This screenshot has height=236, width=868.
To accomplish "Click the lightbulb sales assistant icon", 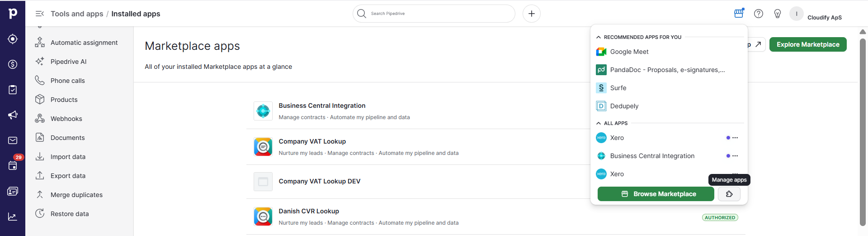I will click(x=778, y=14).
